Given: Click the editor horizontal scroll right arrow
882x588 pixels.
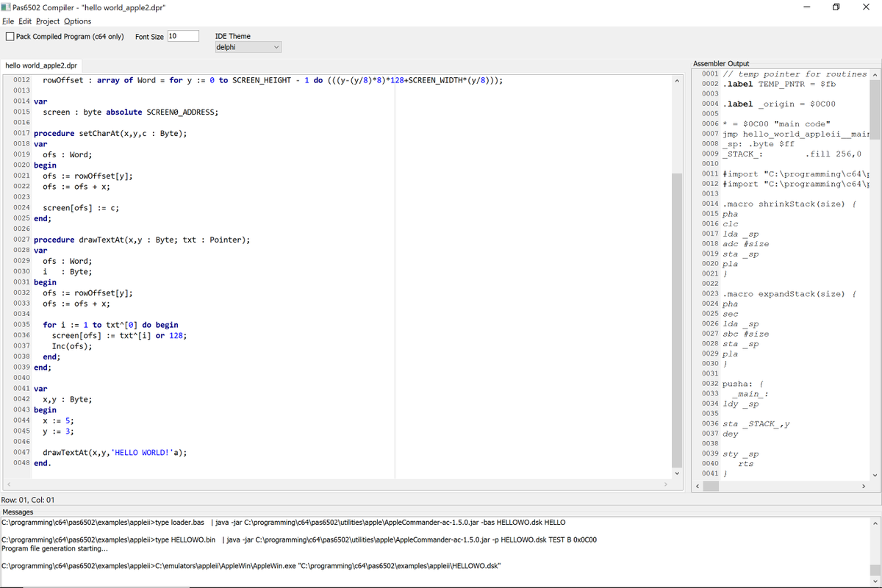Looking at the screenshot, I should [666, 485].
